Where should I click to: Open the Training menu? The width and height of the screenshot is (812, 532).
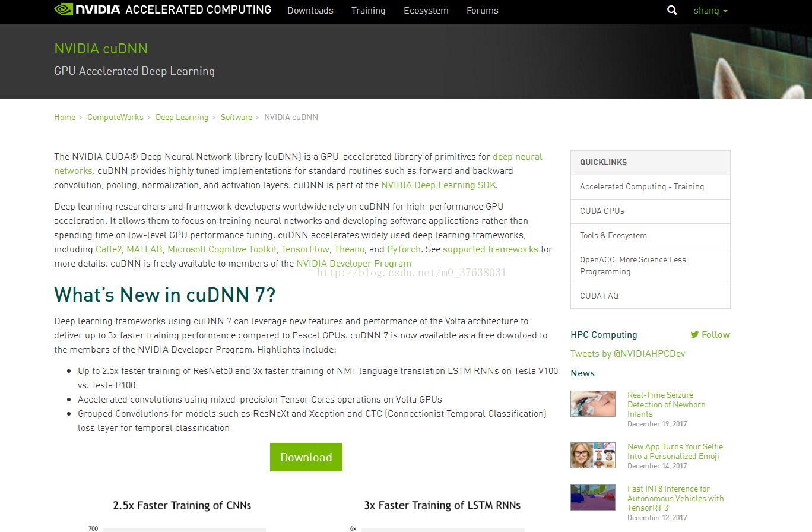click(x=368, y=11)
